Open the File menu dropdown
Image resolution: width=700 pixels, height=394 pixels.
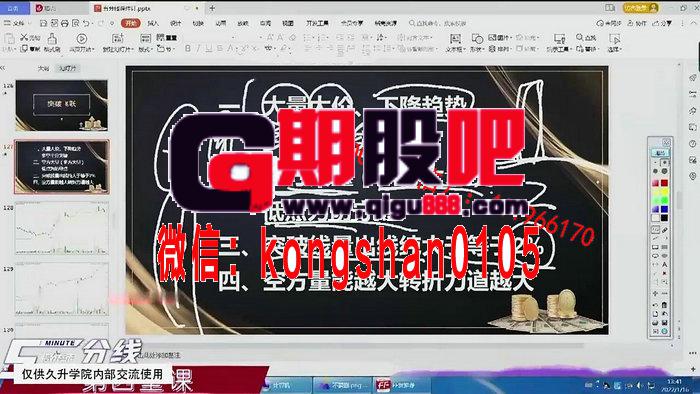(18, 23)
